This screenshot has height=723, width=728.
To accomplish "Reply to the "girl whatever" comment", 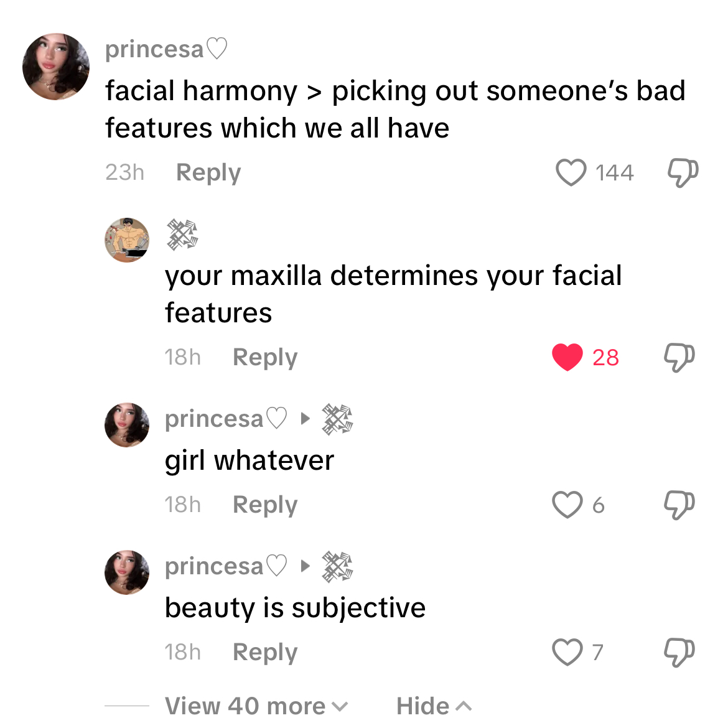I will (264, 505).
